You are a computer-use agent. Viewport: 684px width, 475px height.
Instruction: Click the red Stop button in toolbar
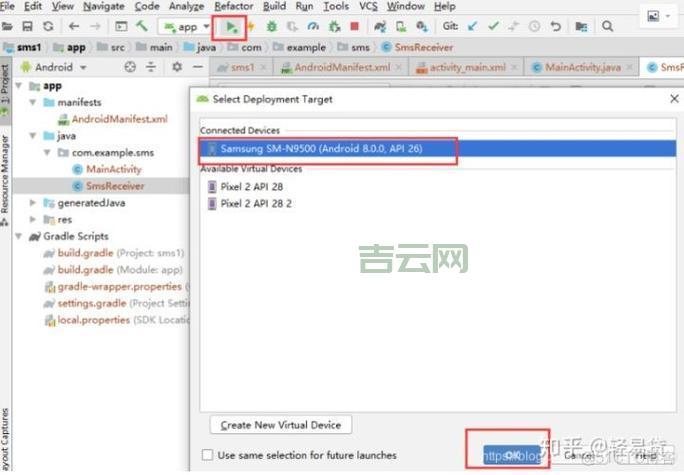click(353, 27)
